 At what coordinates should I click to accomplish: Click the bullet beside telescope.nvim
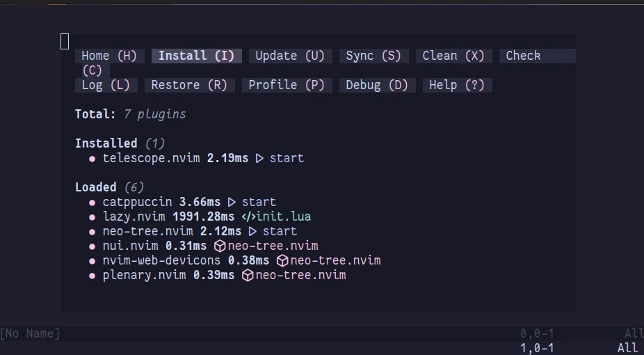click(x=92, y=159)
